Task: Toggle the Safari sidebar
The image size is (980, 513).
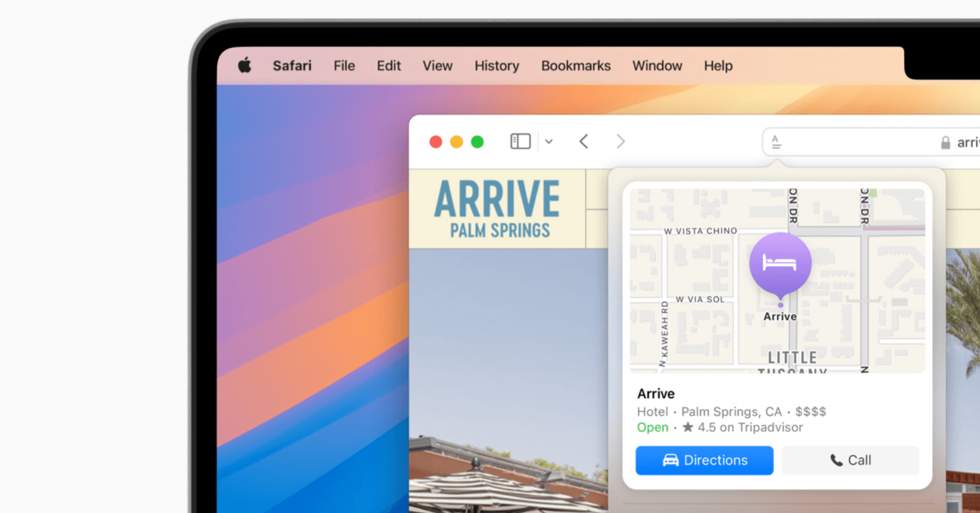Action: (520, 142)
